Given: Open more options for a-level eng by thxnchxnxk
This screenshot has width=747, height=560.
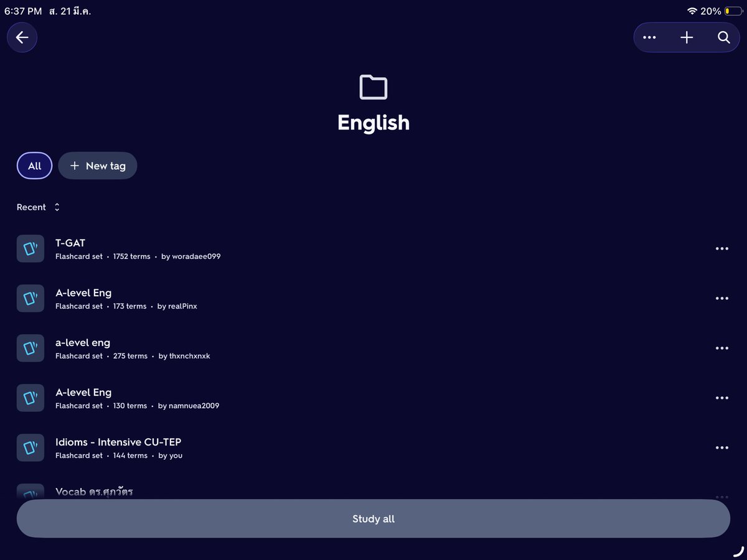Looking at the screenshot, I should tap(722, 348).
